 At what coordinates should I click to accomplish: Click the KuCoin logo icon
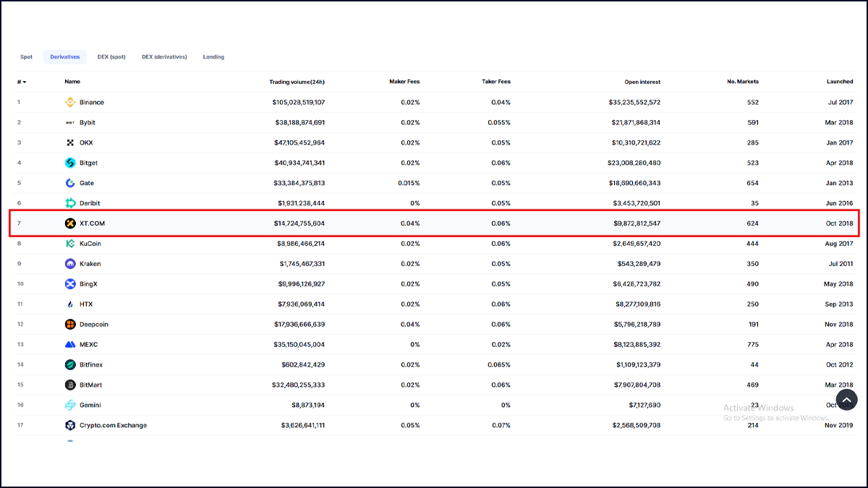coord(70,244)
